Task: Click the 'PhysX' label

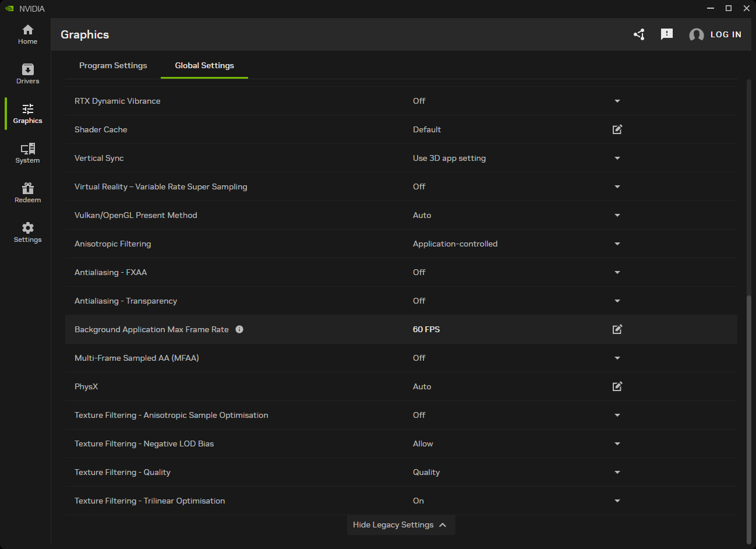Action: pos(86,386)
